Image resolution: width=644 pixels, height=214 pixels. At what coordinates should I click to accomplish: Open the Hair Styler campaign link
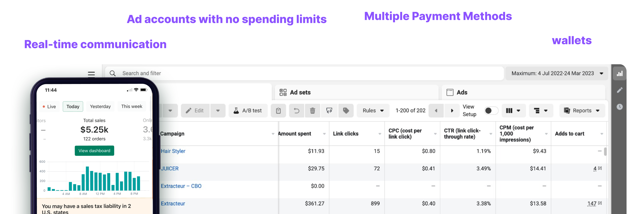[x=173, y=151]
